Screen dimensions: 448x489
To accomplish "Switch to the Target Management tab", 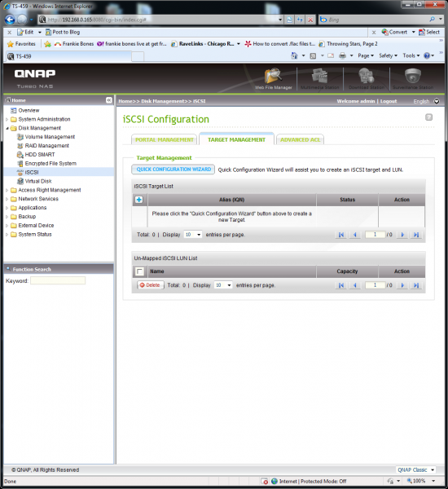I will [237, 139].
